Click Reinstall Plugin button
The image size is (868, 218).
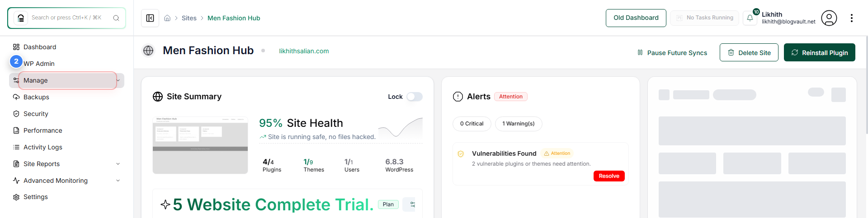[x=819, y=52]
